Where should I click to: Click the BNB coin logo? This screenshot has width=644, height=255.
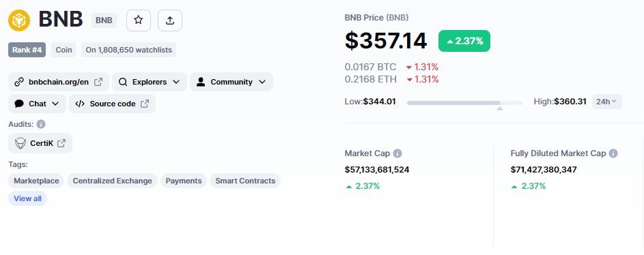pyautogui.click(x=19, y=20)
